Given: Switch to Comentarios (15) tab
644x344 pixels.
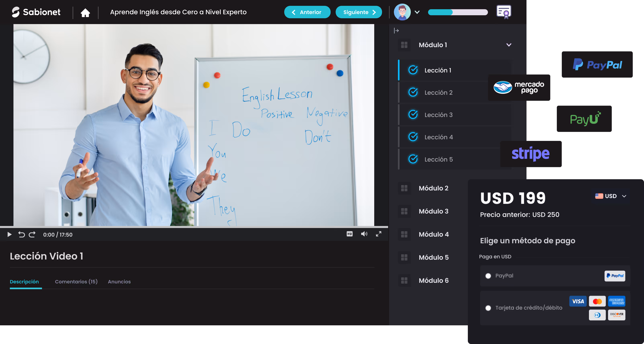Looking at the screenshot, I should [76, 282].
